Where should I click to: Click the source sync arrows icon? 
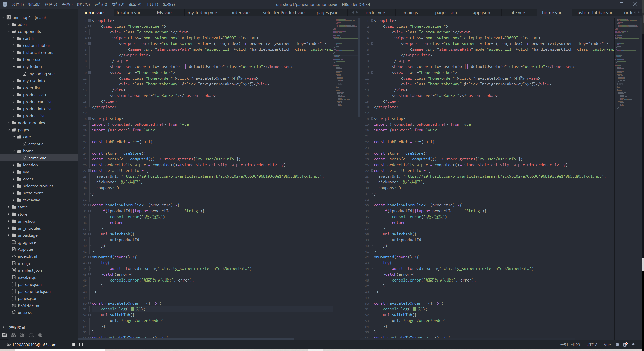click(x=31, y=335)
